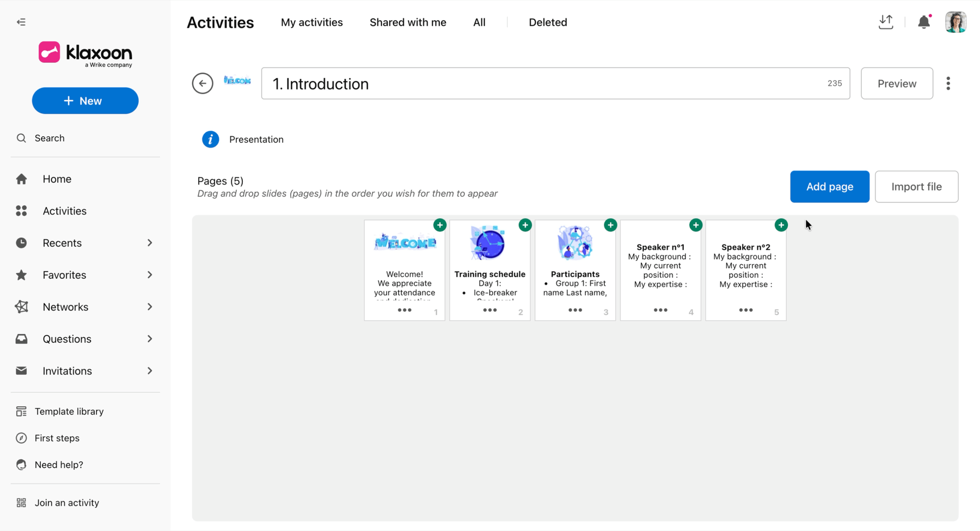Click the Presentation label
Screen dimensions: 980x531
[256, 139]
